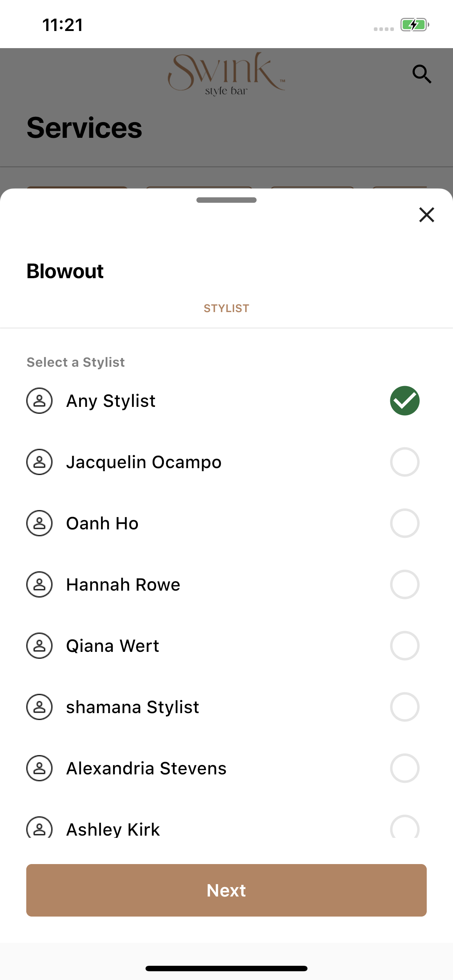Click Oanh Ho's profile icon
Viewport: 453px width, 980px height.
coord(39,523)
